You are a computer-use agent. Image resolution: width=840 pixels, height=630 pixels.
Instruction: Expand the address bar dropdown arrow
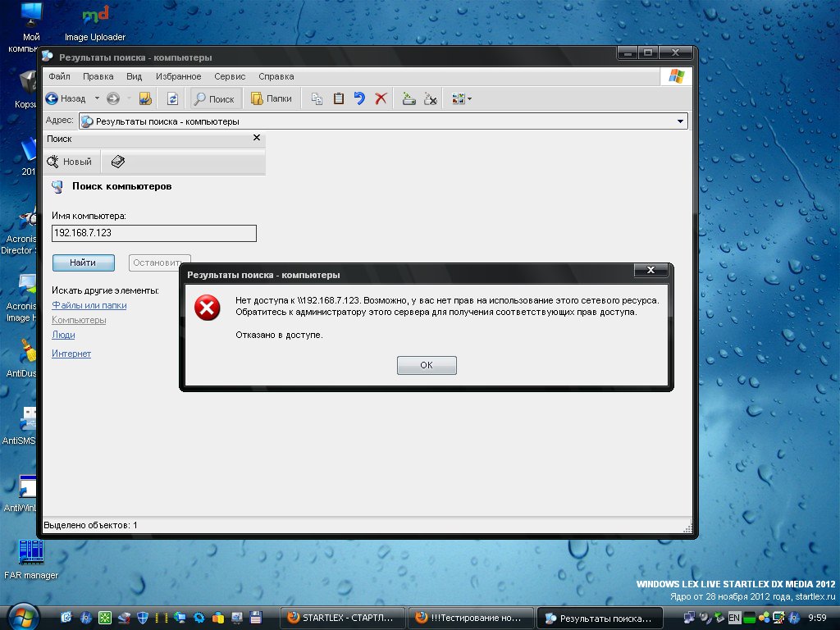tap(680, 121)
